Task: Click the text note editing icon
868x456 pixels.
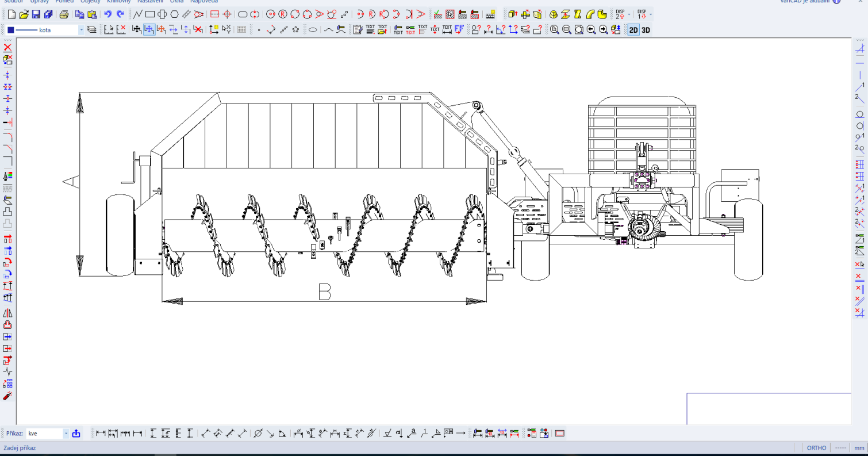Action: point(358,30)
